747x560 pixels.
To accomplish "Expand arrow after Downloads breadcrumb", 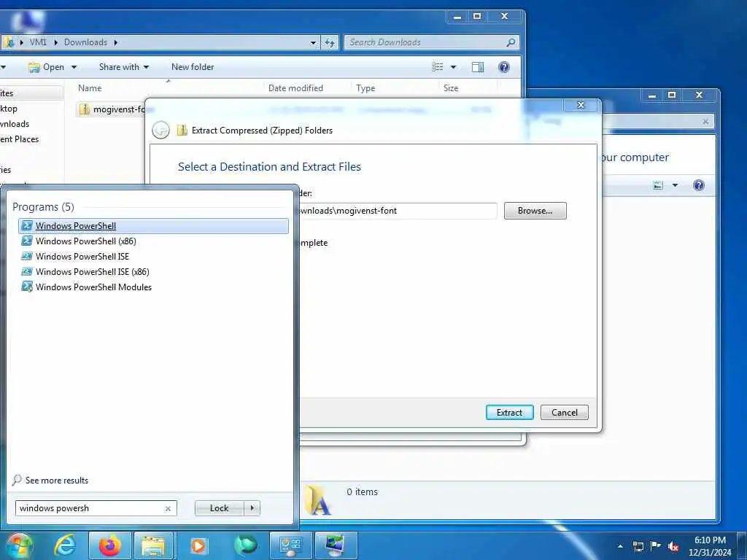I will (115, 42).
